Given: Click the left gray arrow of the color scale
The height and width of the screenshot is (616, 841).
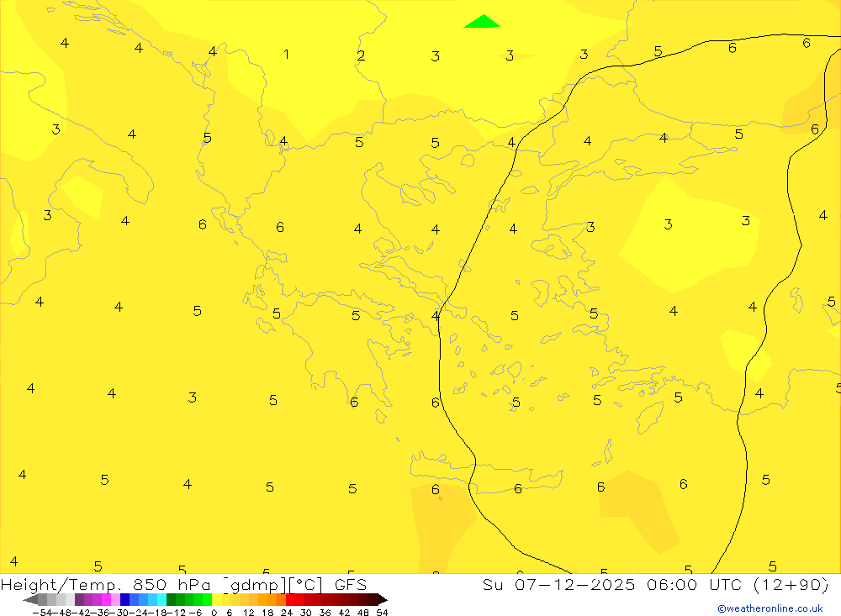Looking at the screenshot, I should pos(30,600).
